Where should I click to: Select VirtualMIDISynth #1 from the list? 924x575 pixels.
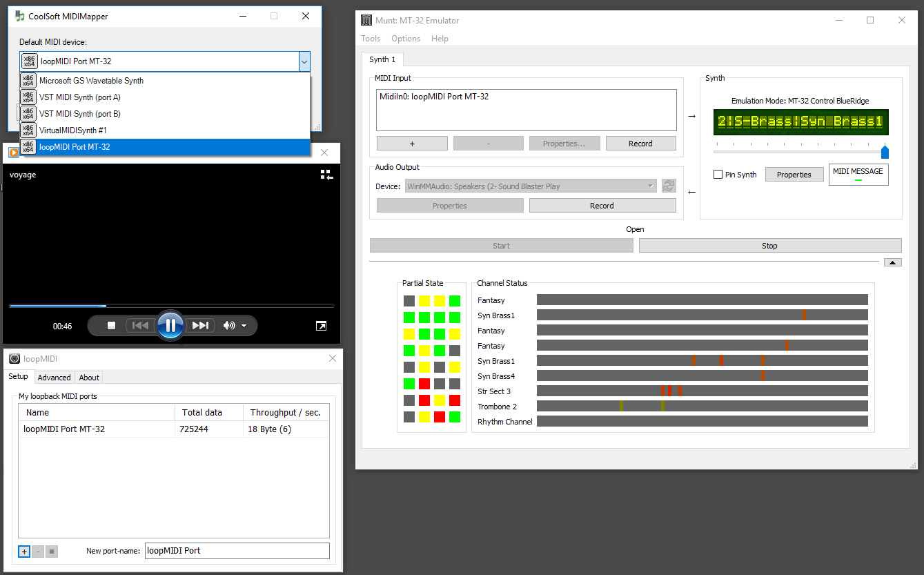73,130
